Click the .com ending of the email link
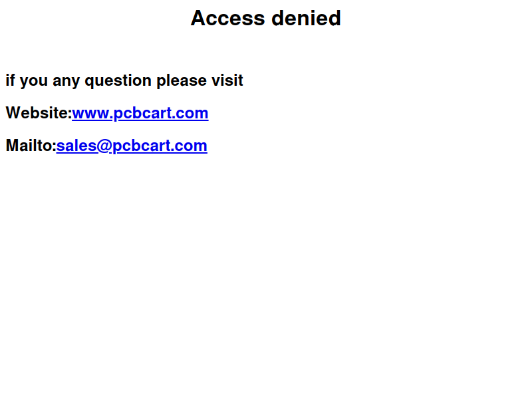The width and height of the screenshot is (532, 399). (189, 146)
